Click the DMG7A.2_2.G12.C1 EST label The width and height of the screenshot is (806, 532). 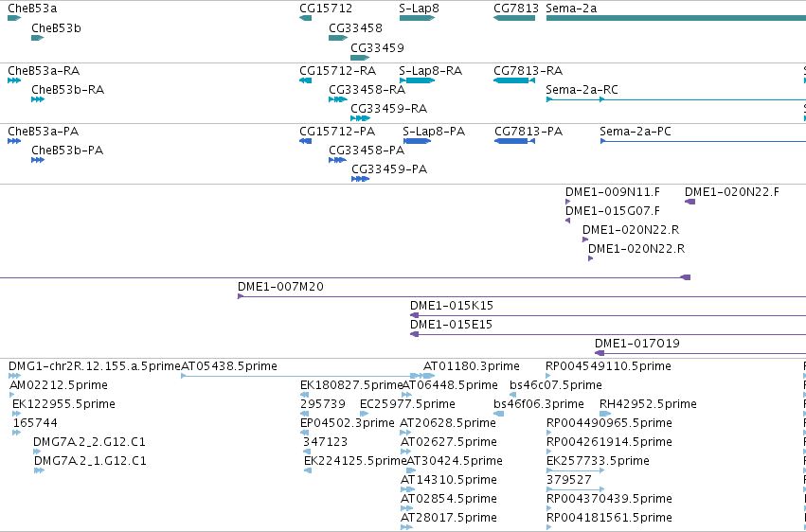[89, 443]
